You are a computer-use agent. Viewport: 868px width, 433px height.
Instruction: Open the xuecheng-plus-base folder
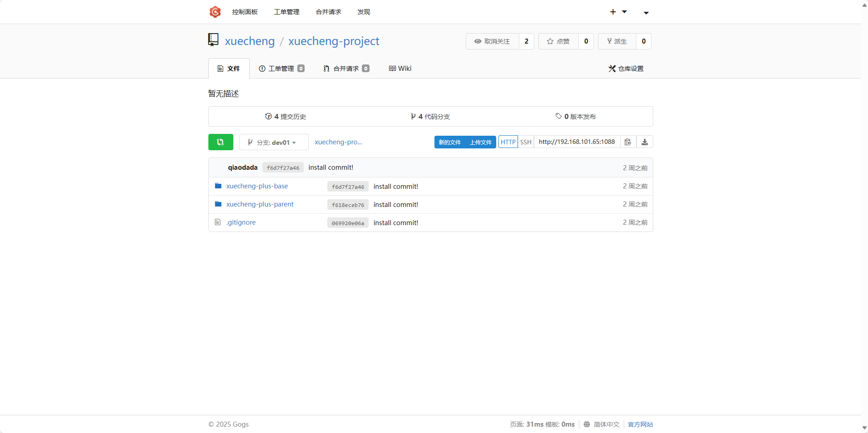tap(257, 186)
